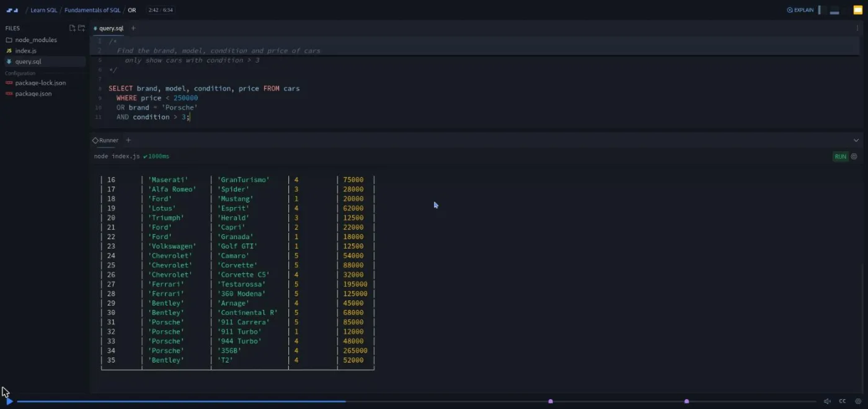Click the value 250000 in WHERE clause
This screenshot has height=409, width=868.
(186, 98)
